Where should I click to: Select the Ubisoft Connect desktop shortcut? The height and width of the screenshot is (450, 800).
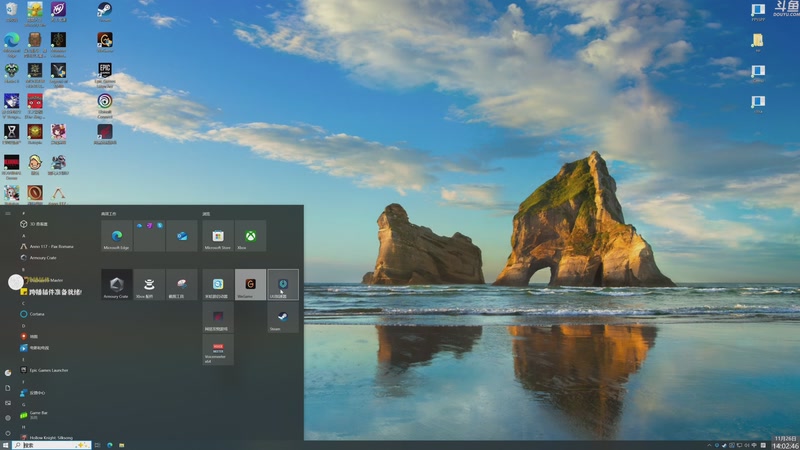pos(105,106)
